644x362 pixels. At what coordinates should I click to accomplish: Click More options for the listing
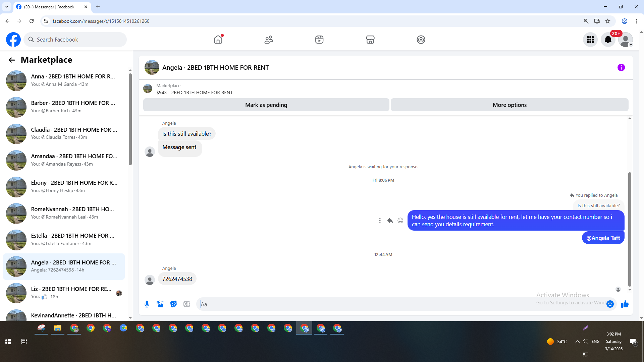(x=509, y=105)
